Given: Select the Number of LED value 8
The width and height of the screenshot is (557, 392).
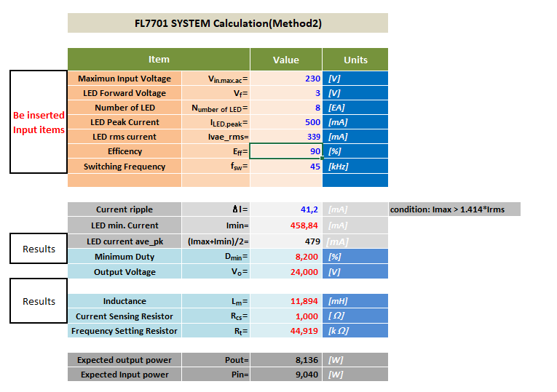Looking at the screenshot, I should click(x=286, y=108).
